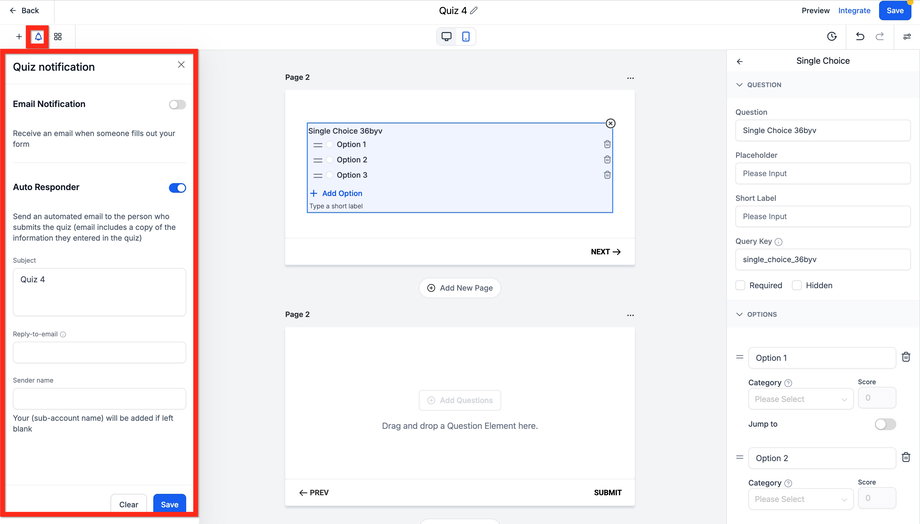
Task: Open the quiz notification bell icon
Action: tap(38, 36)
